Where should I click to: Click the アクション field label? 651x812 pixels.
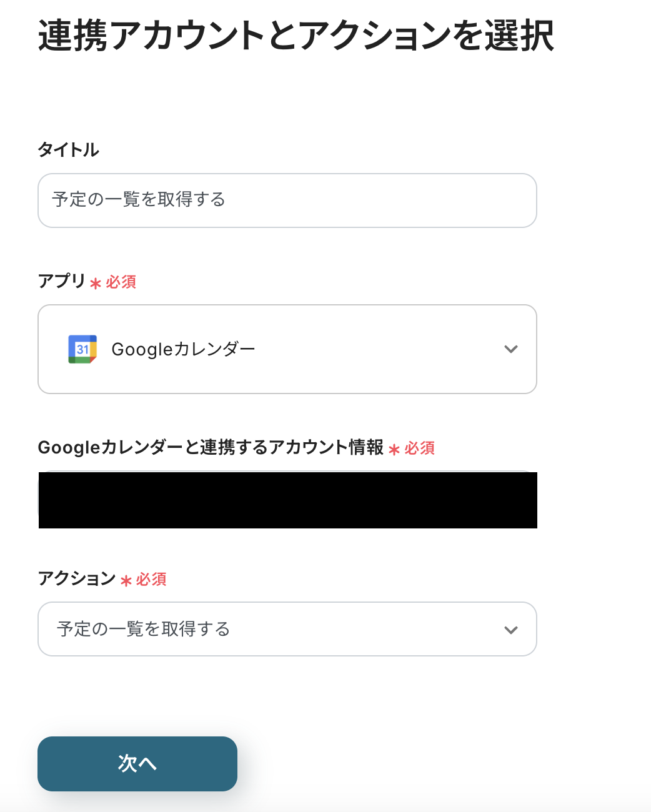click(x=77, y=578)
